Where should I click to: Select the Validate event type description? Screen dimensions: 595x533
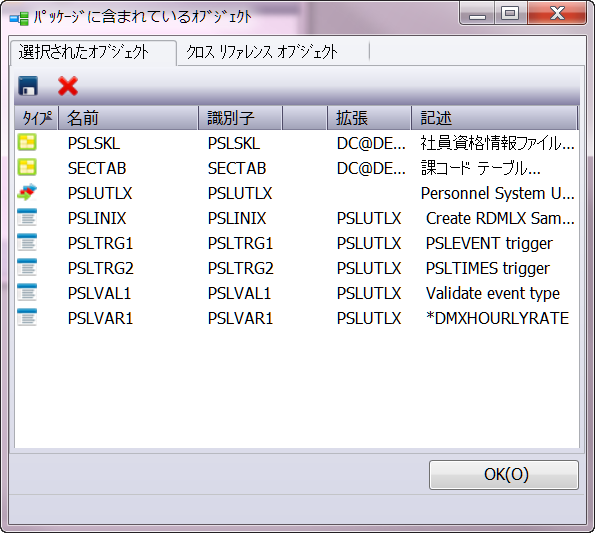tap(493, 293)
